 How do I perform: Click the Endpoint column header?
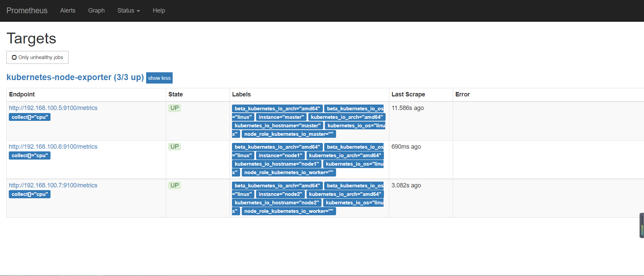click(x=22, y=94)
